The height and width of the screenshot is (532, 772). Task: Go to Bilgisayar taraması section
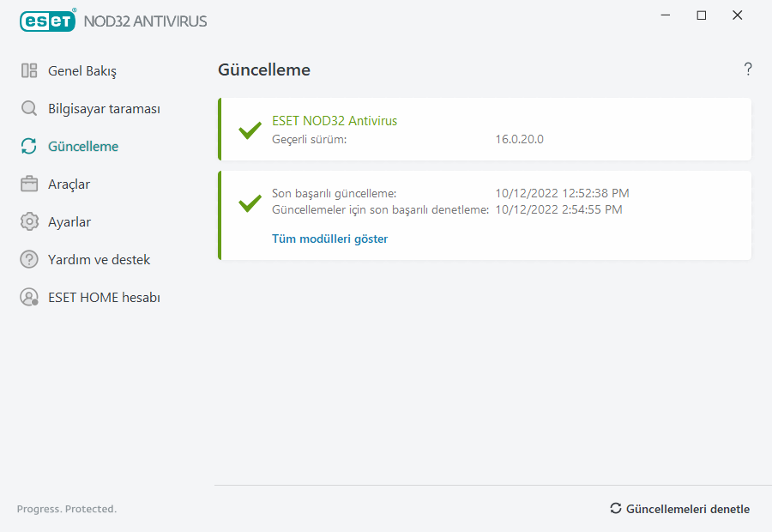click(x=104, y=109)
